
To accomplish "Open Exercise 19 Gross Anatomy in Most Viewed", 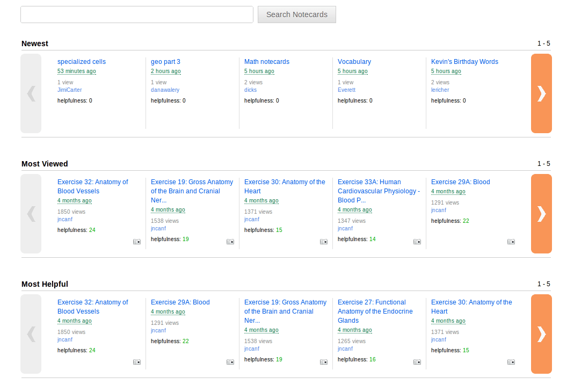I will [x=192, y=191].
